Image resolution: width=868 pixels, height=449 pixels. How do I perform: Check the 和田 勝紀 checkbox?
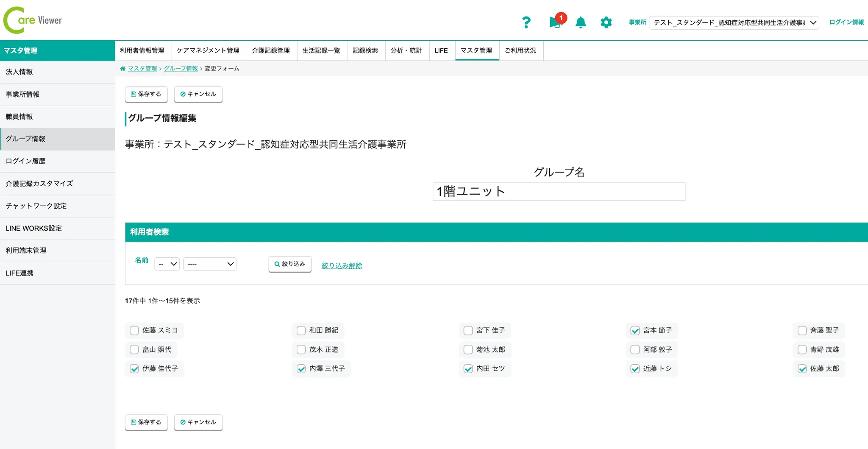(x=301, y=330)
